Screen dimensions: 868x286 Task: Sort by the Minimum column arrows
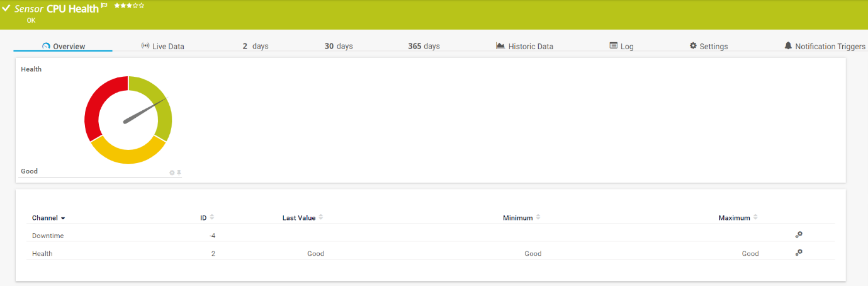(538, 217)
